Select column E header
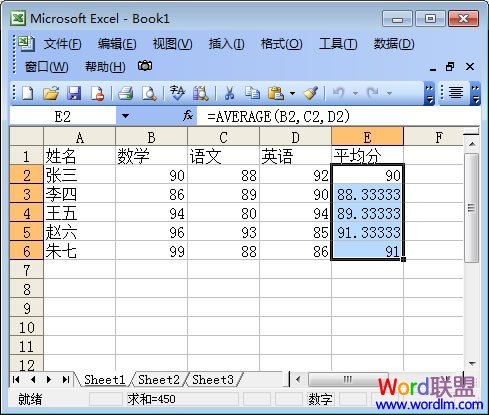Image resolution: width=489 pixels, height=415 pixels. pyautogui.click(x=367, y=137)
